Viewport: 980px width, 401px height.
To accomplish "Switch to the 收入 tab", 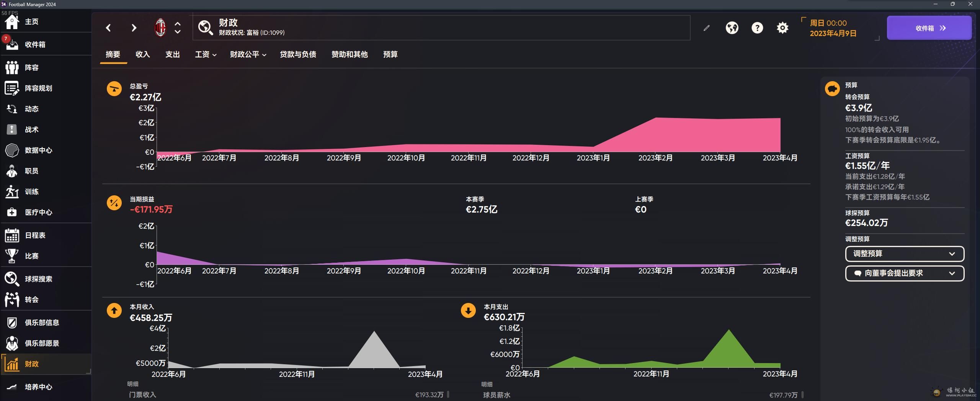I will tap(143, 54).
